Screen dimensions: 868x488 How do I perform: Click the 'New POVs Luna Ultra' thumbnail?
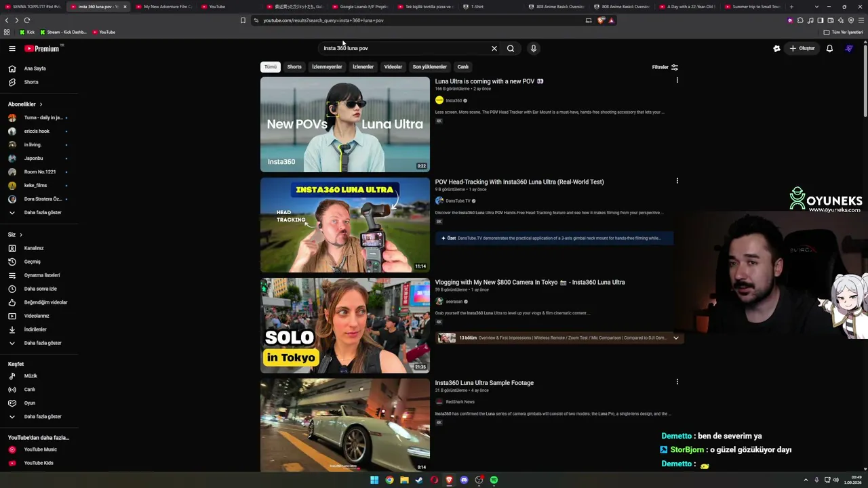click(x=345, y=125)
